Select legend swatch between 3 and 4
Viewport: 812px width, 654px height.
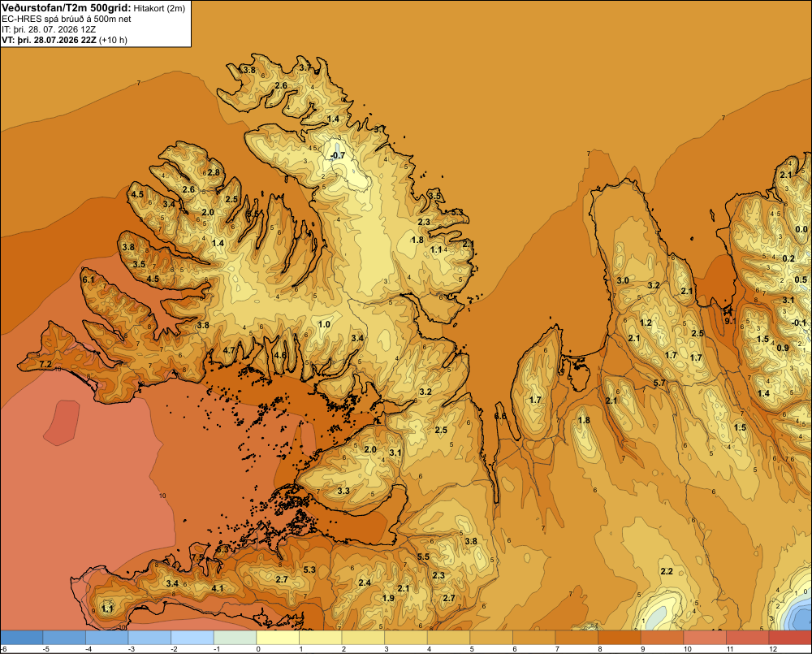(x=406, y=638)
